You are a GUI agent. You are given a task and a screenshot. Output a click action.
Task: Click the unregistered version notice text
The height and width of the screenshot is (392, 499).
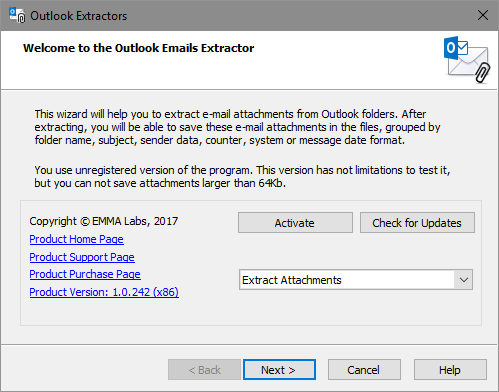[x=242, y=177]
